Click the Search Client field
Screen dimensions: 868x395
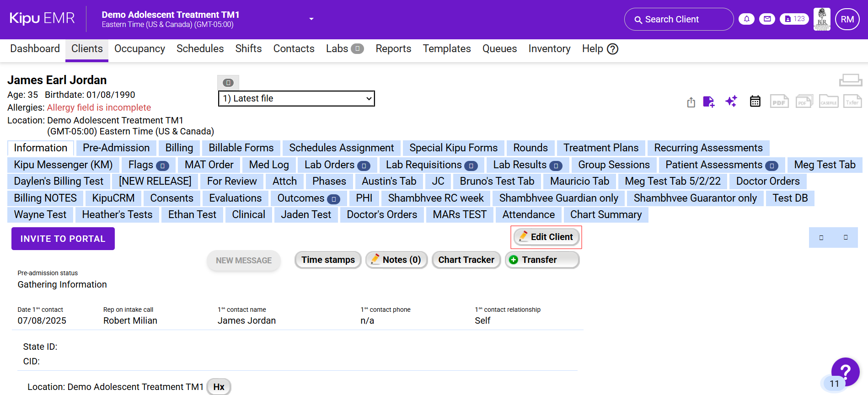pos(679,19)
